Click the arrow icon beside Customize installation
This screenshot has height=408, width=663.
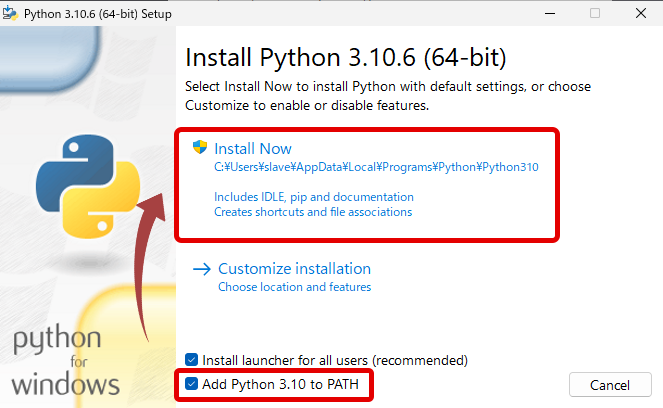pyautogui.click(x=202, y=269)
